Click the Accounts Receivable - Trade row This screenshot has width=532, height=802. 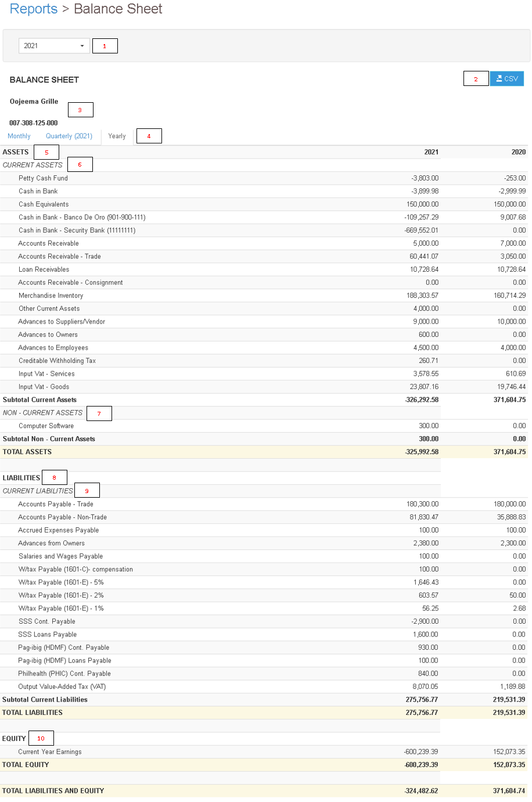[x=60, y=256]
